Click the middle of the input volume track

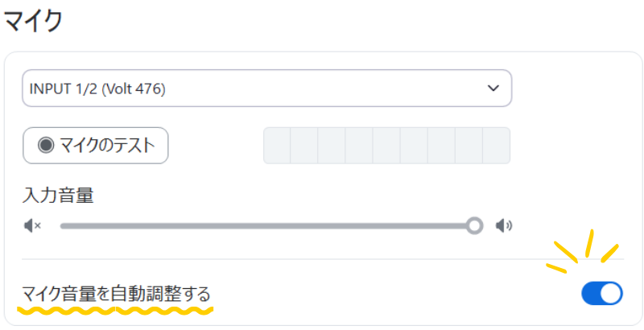pos(266,225)
